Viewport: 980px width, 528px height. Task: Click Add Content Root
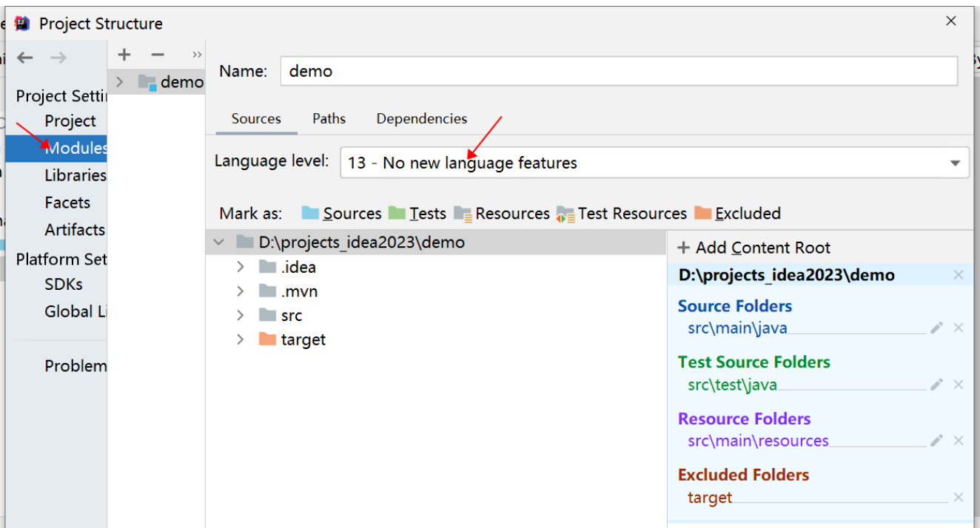point(754,248)
